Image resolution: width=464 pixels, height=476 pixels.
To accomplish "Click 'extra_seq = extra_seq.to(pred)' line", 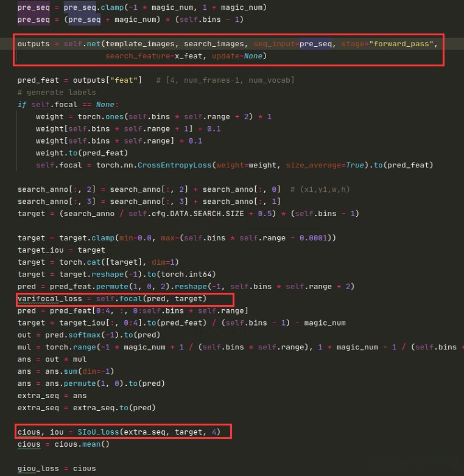I will [x=86, y=408].
